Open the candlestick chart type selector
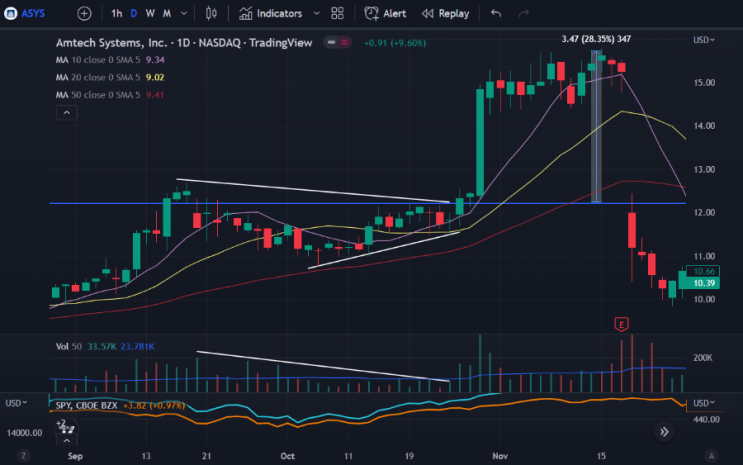The width and height of the screenshot is (743, 465). [x=211, y=13]
